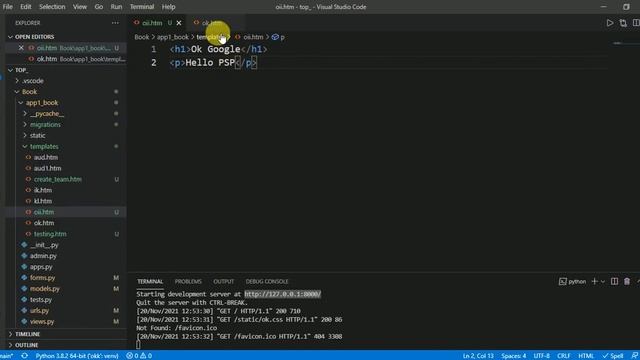Open the File menu
Viewport: 640px width, 360px height.
7,7
